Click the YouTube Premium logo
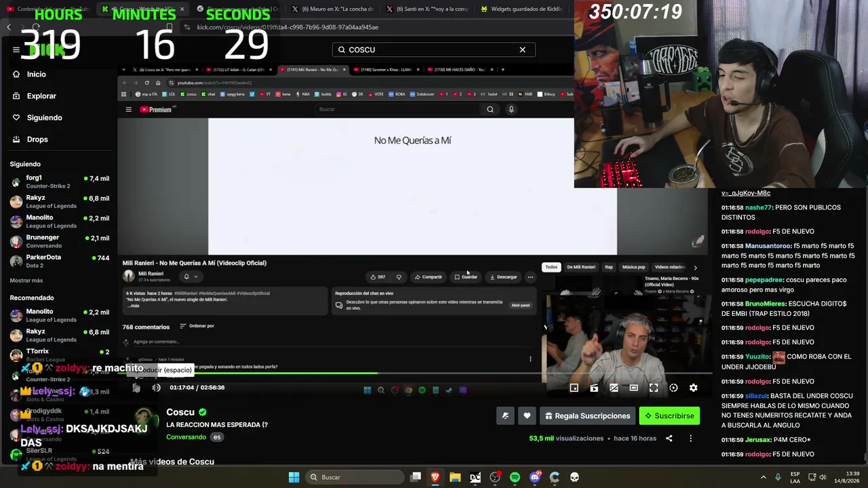This screenshot has width=868, height=488. [x=156, y=109]
